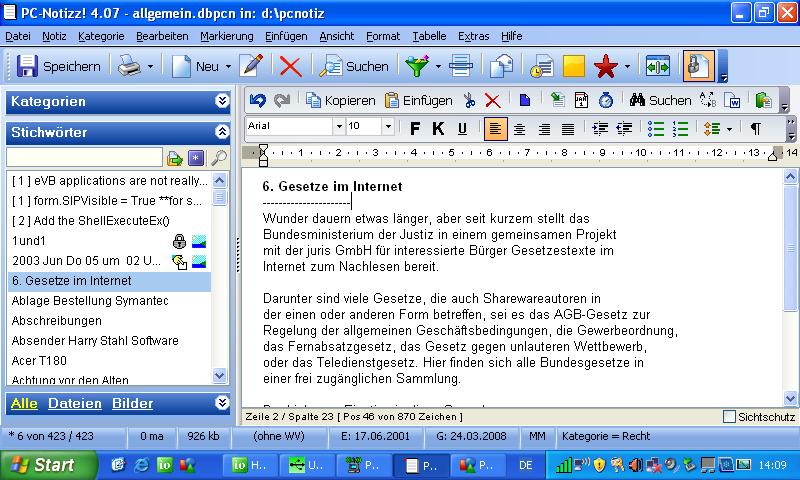The image size is (800, 480).
Task: Collapse the Kategorien panel
Action: tap(221, 101)
